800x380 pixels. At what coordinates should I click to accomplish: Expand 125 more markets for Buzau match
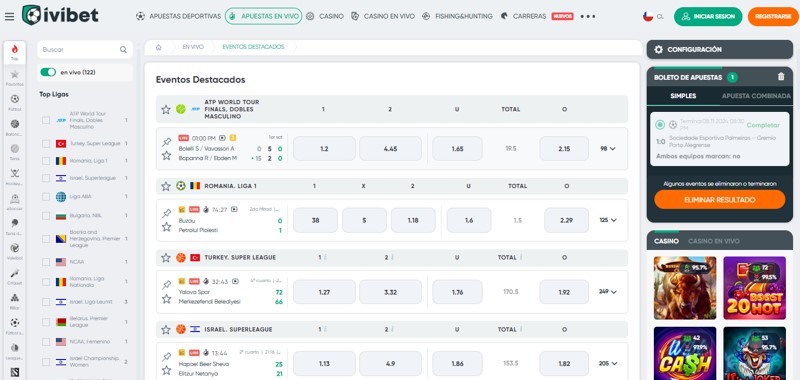coord(608,220)
